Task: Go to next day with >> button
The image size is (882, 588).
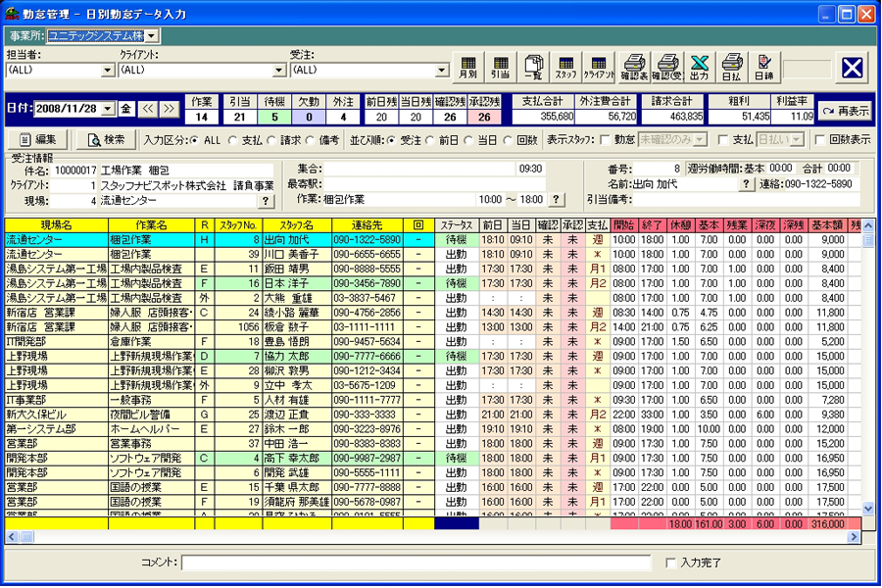Action: coord(171,109)
